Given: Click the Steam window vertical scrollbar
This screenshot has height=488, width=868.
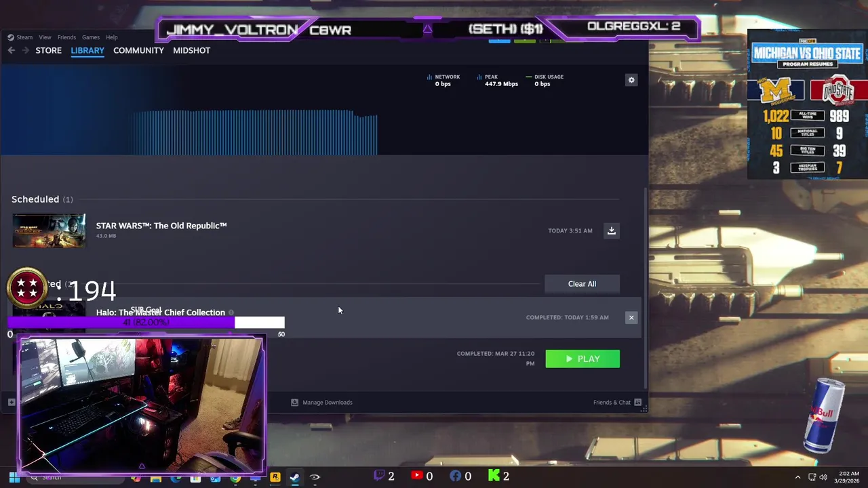Looking at the screenshot, I should pos(645,288).
